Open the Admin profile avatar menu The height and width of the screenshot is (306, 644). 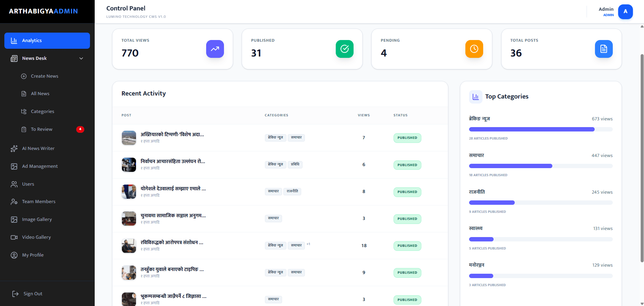coord(625,11)
